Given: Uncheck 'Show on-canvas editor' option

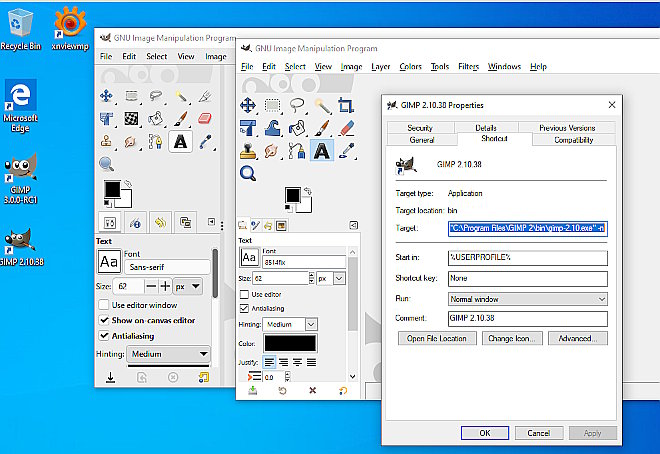Looking at the screenshot, I should [104, 319].
